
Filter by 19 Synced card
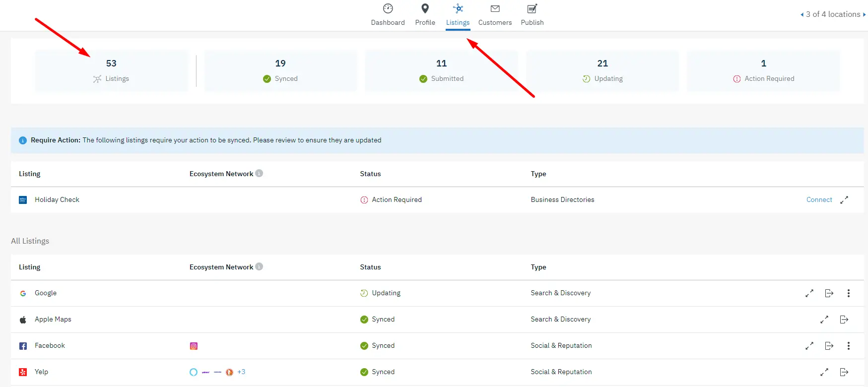click(280, 70)
